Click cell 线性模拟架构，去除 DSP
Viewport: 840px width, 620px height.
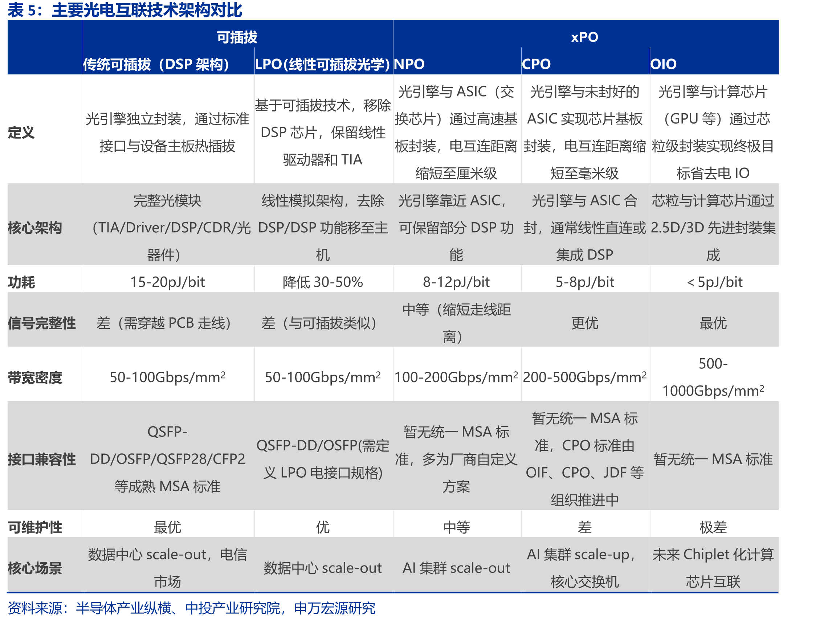pos(323,228)
